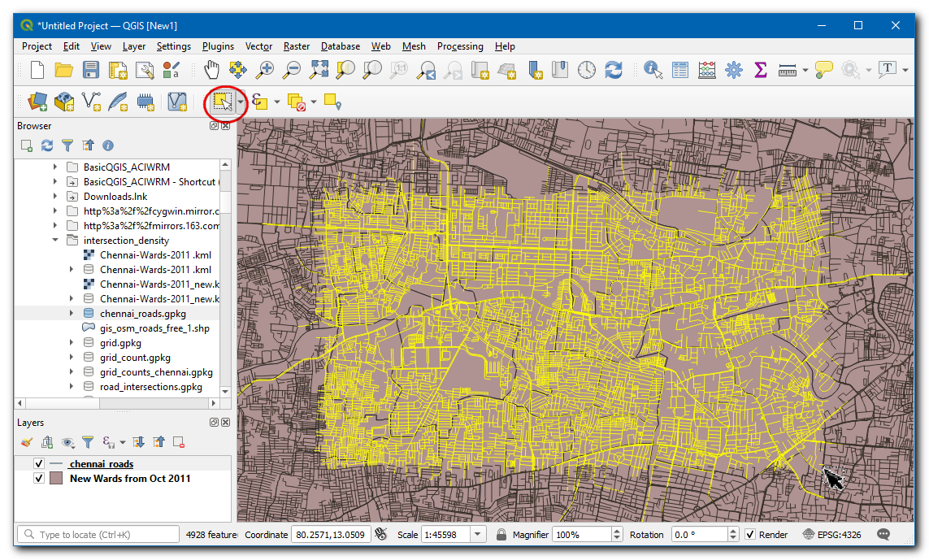
Task: Click Select Features by rectangle tool
Action: [x=222, y=102]
